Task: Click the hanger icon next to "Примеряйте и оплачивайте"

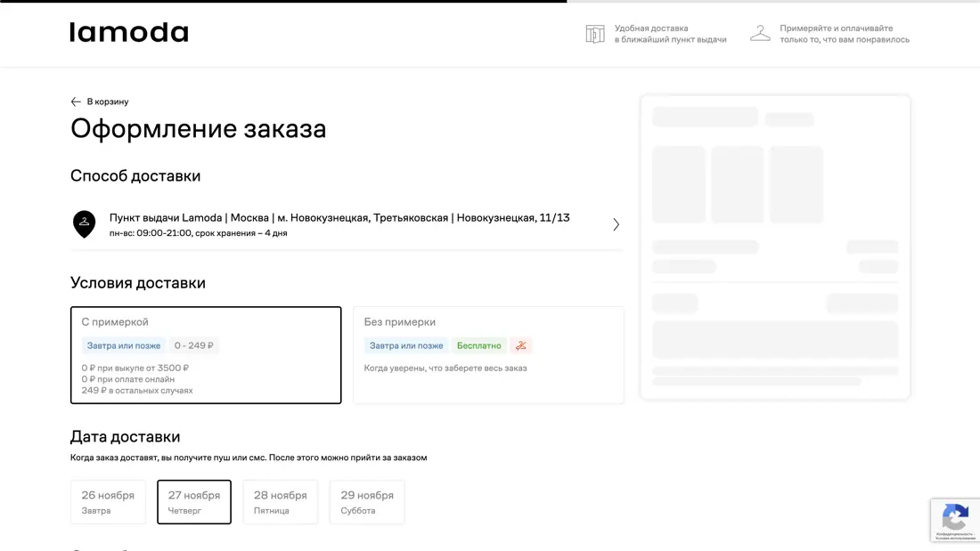Action: pyautogui.click(x=760, y=33)
